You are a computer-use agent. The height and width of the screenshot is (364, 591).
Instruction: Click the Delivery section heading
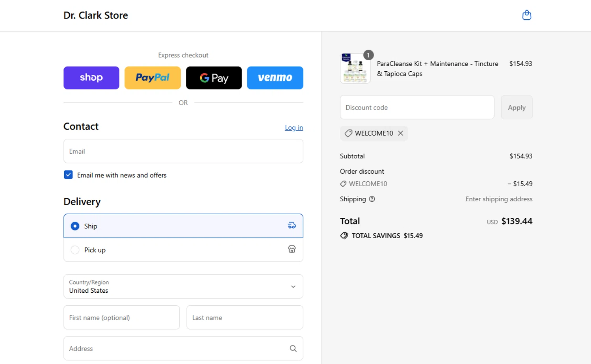click(82, 202)
